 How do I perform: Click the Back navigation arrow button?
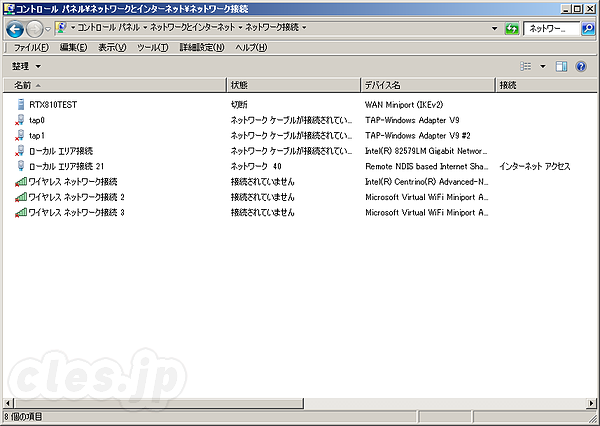click(x=15, y=29)
